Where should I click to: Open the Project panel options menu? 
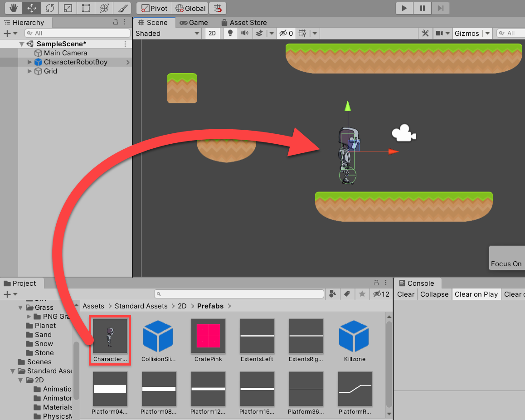click(386, 283)
